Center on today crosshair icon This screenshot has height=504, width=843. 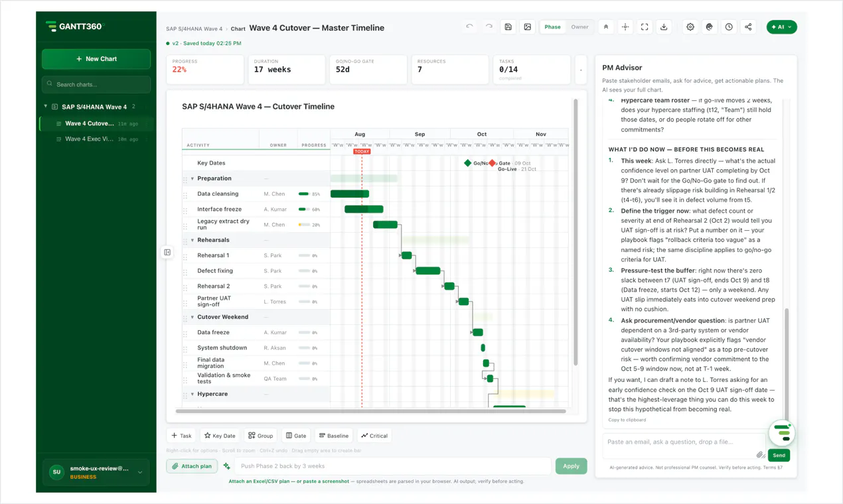pyautogui.click(x=625, y=27)
